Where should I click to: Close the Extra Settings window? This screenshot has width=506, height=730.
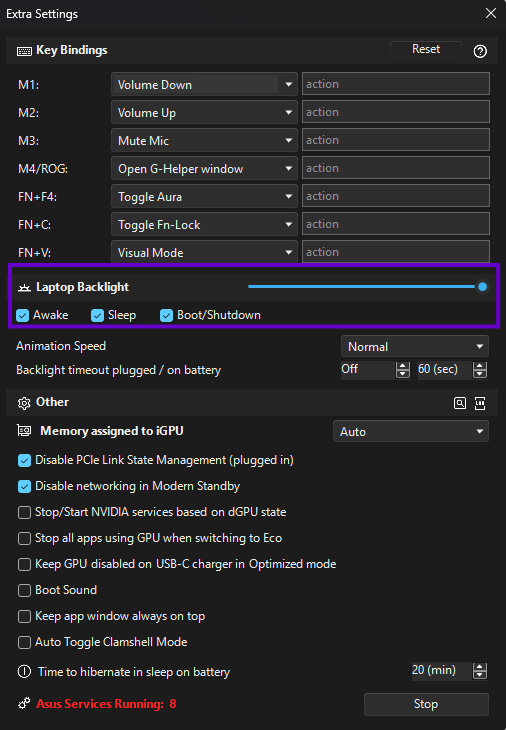pos(491,13)
